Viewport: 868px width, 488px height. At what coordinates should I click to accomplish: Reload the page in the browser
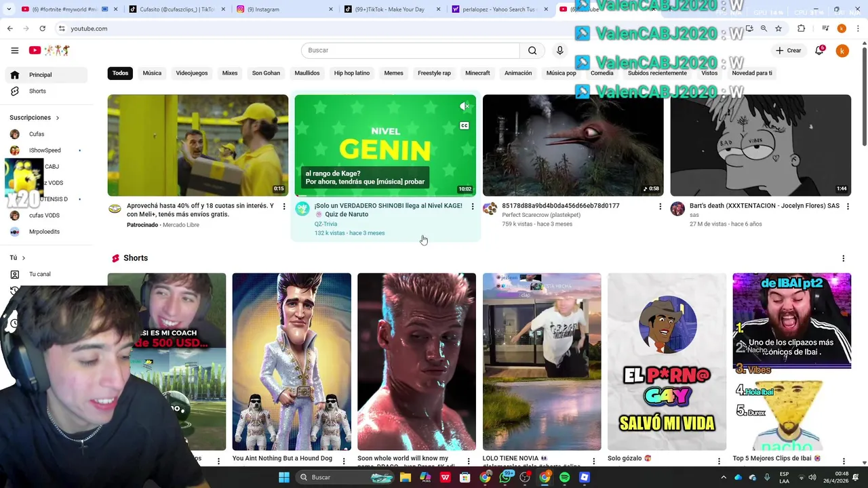pos(42,28)
